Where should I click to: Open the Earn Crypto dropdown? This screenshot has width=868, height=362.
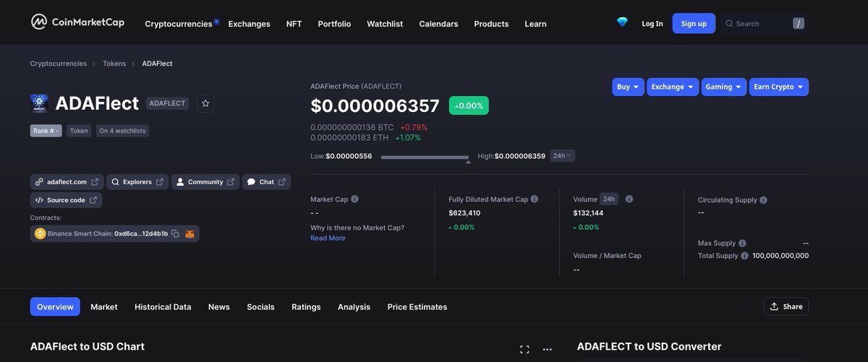coord(779,87)
